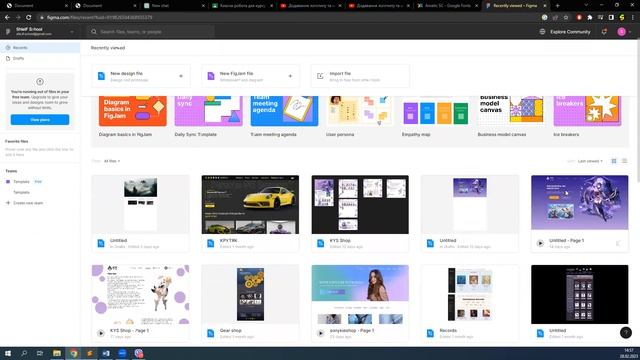The height and width of the screenshot is (360, 640).
Task: Click the blue View plans button
Action: point(40,120)
